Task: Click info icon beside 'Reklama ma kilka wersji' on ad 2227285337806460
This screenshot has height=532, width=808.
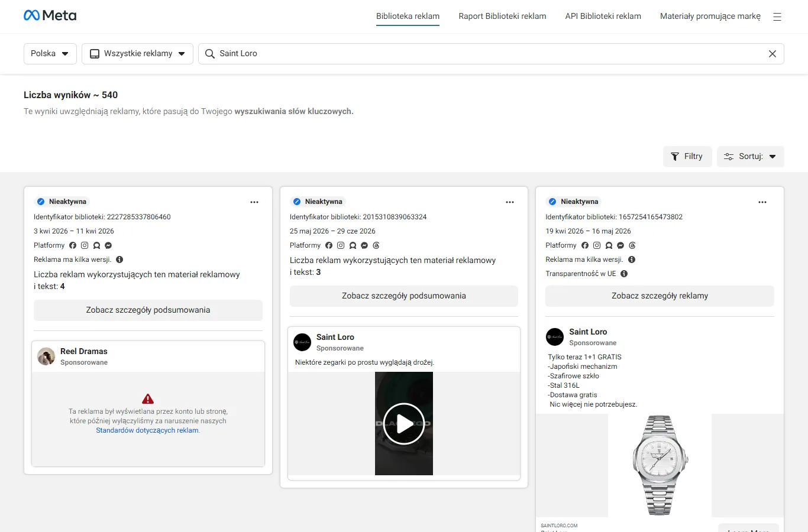Action: tap(119, 259)
